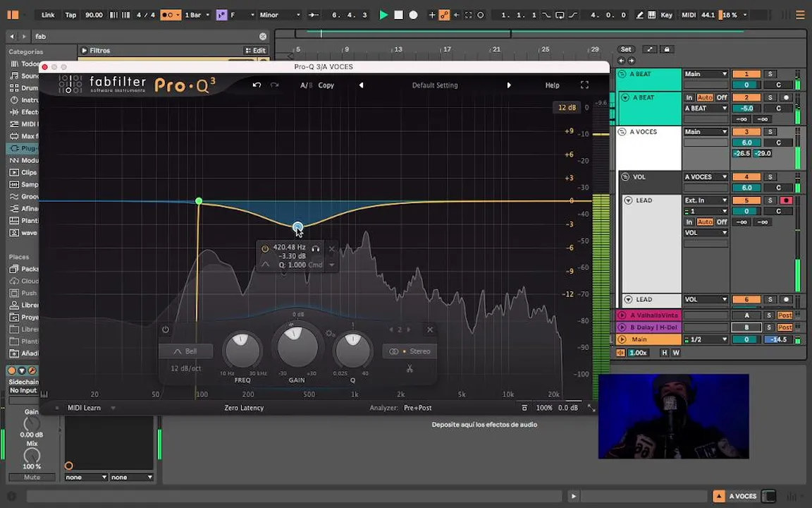812x508 pixels.
Task: Open the Bell filter shape selector
Action: [x=185, y=351]
